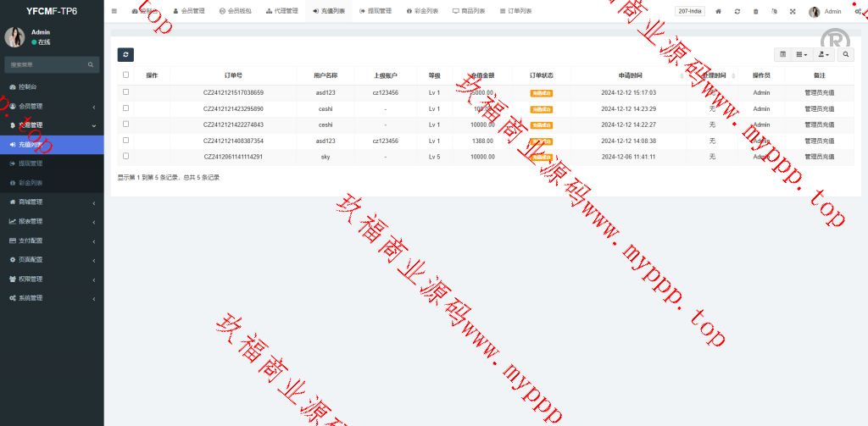
Task: Switch to the 代理管理 tab
Action: coord(281,11)
